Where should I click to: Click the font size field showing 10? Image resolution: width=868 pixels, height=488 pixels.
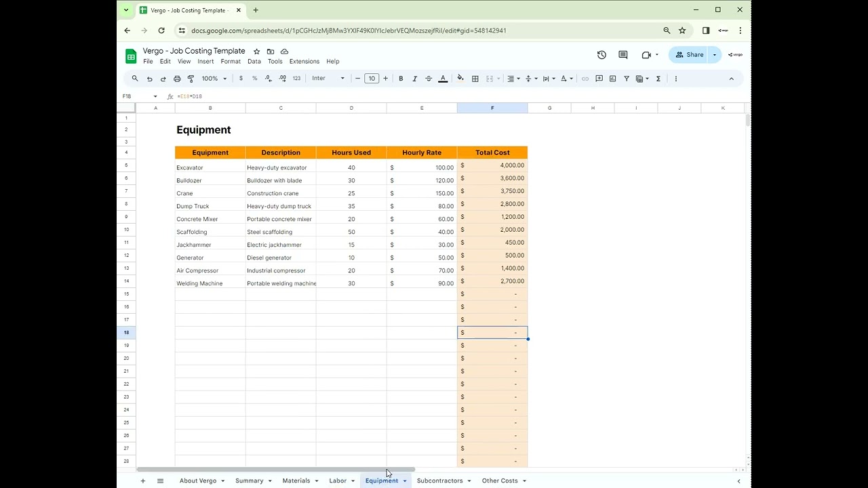372,79
